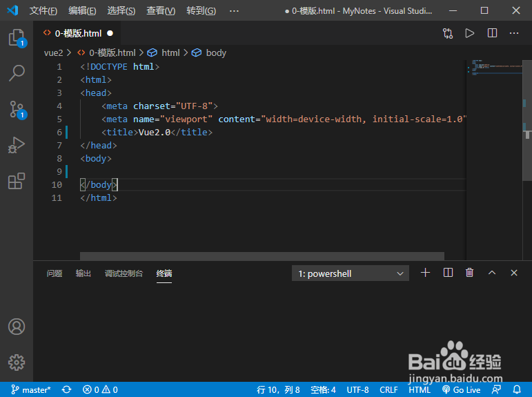The height and width of the screenshot is (397, 532).
Task: Click line number 5 in the gutter
Action: click(x=59, y=119)
